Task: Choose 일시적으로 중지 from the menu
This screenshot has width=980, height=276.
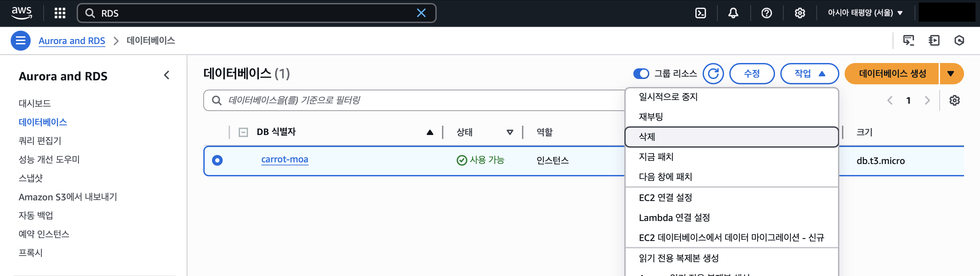Action: click(731, 97)
